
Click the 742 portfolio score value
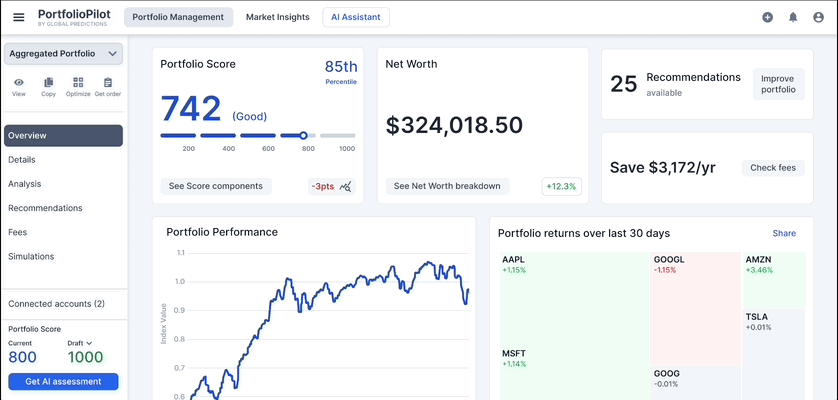tap(191, 109)
